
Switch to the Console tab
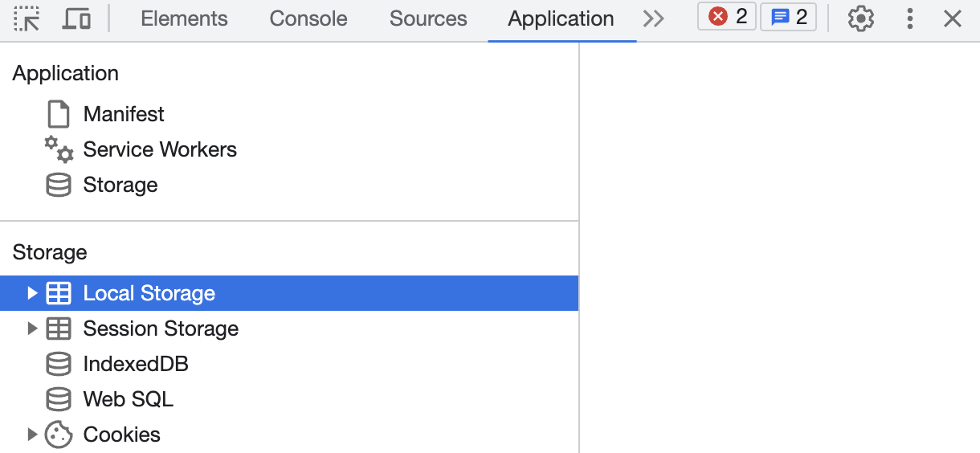308,18
